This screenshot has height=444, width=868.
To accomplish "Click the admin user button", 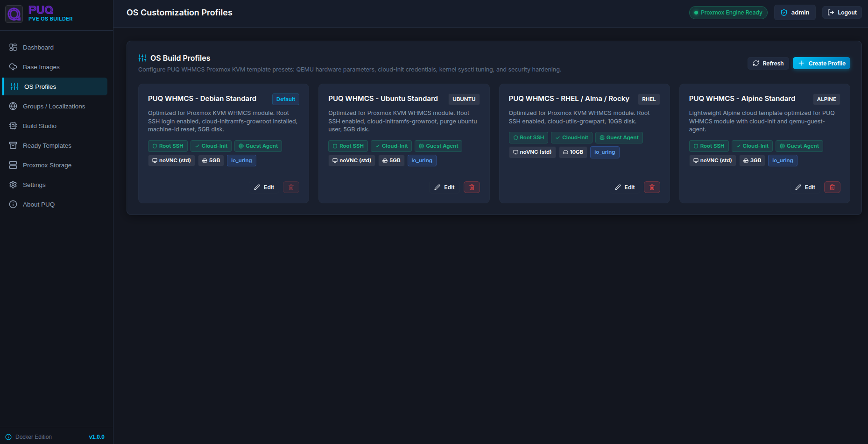I will [795, 13].
